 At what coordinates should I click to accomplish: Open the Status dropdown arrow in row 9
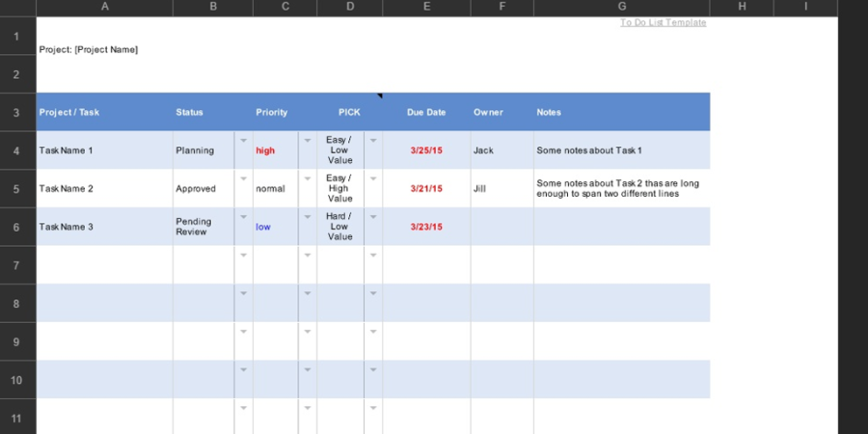click(x=243, y=332)
